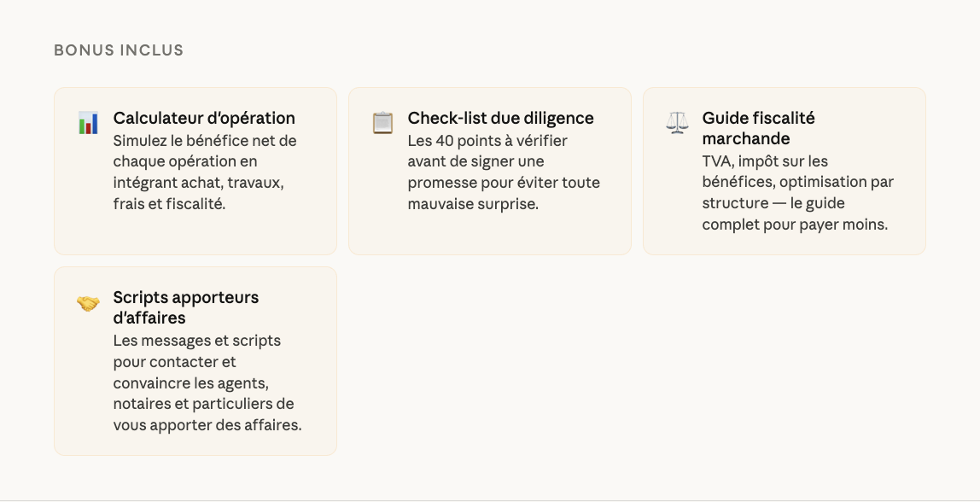Select the Calculateur d'opération bonus card

click(x=195, y=231)
